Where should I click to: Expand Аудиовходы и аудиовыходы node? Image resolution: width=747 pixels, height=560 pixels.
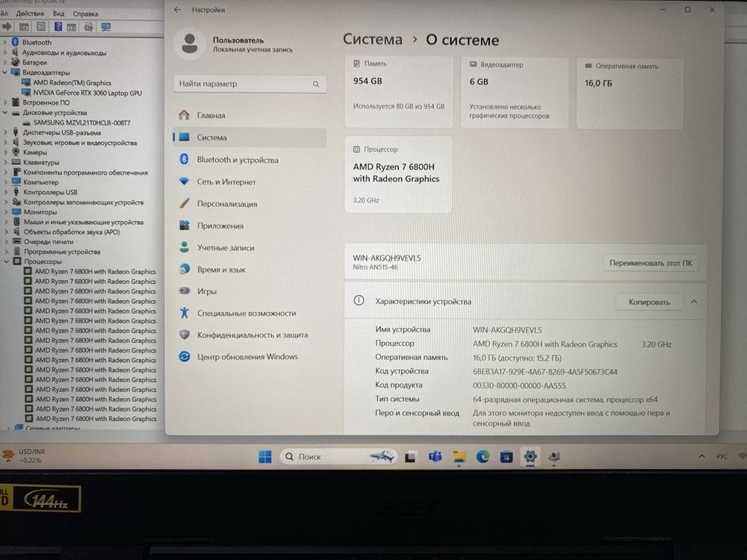click(4, 52)
